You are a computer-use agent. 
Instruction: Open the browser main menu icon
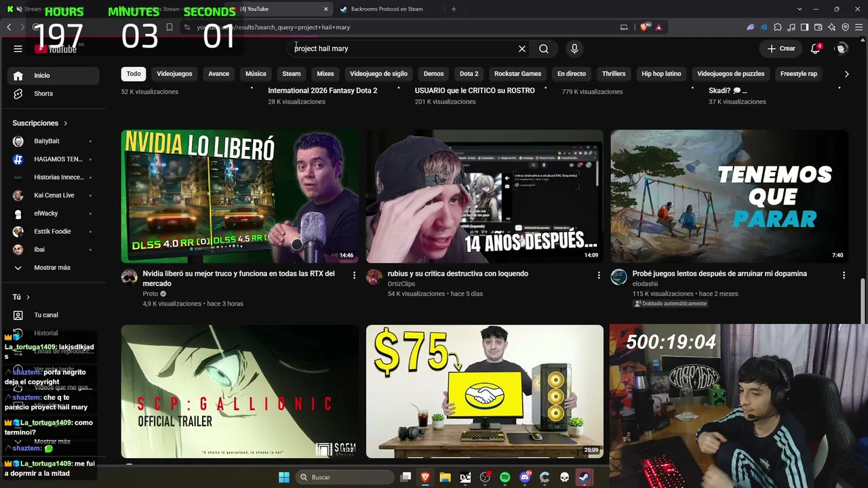pos(859,27)
